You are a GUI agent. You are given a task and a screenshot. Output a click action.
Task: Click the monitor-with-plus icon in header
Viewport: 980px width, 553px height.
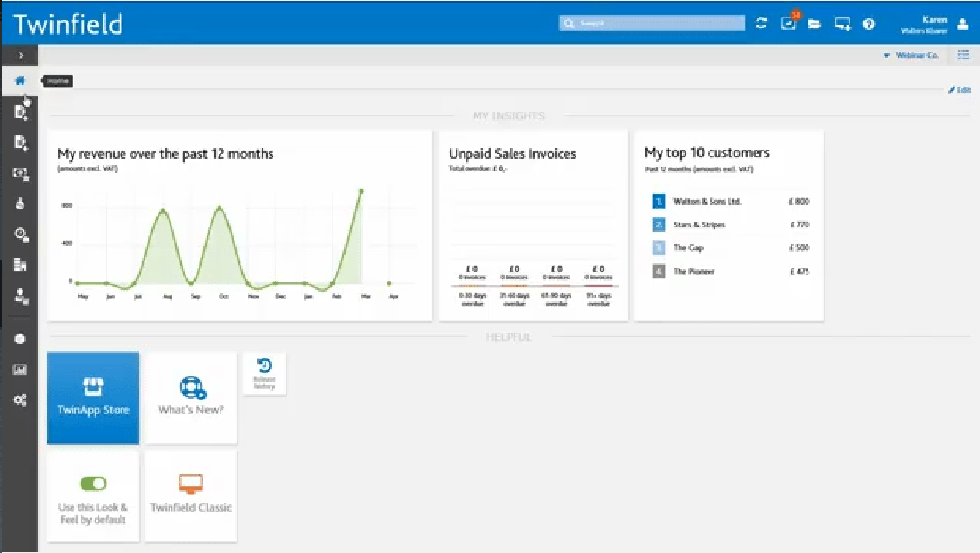(x=842, y=25)
